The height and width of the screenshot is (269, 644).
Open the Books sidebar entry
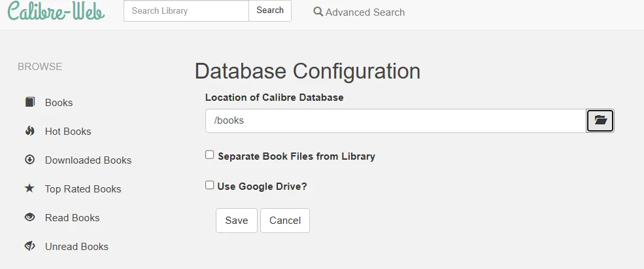tap(59, 103)
